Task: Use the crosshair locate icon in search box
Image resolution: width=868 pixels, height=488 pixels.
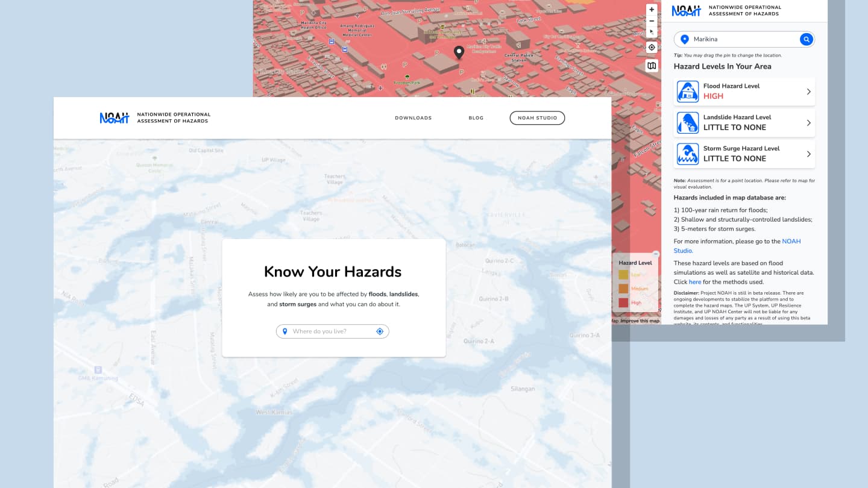Action: [x=380, y=331]
